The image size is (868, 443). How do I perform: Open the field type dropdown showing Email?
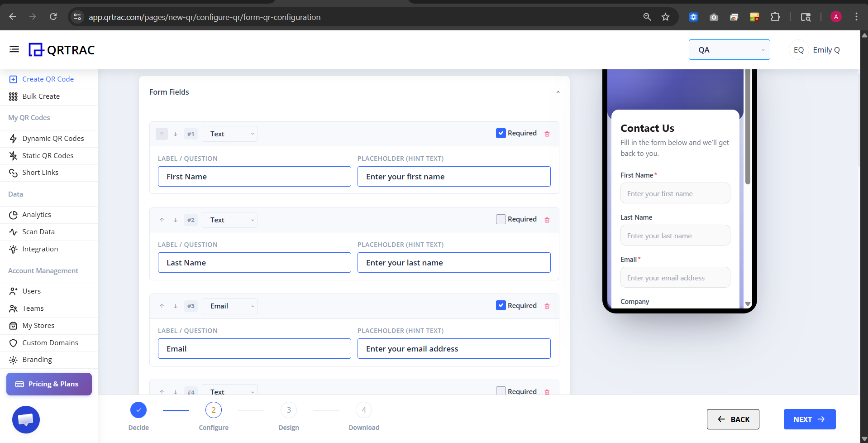tap(230, 306)
